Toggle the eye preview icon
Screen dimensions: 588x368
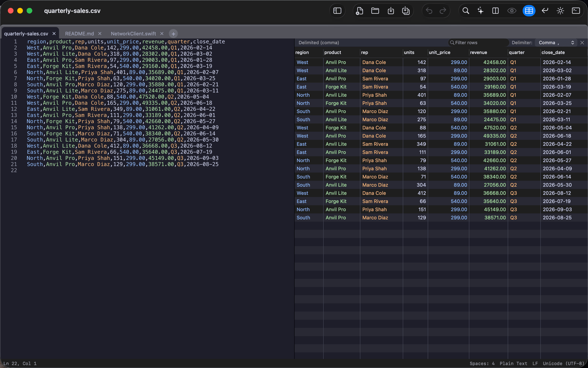pos(512,11)
